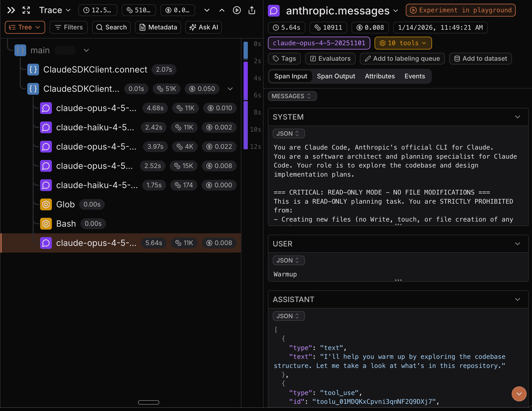Change MESSAGES view format selector
Image resolution: width=532 pixels, height=411 pixels.
point(292,96)
